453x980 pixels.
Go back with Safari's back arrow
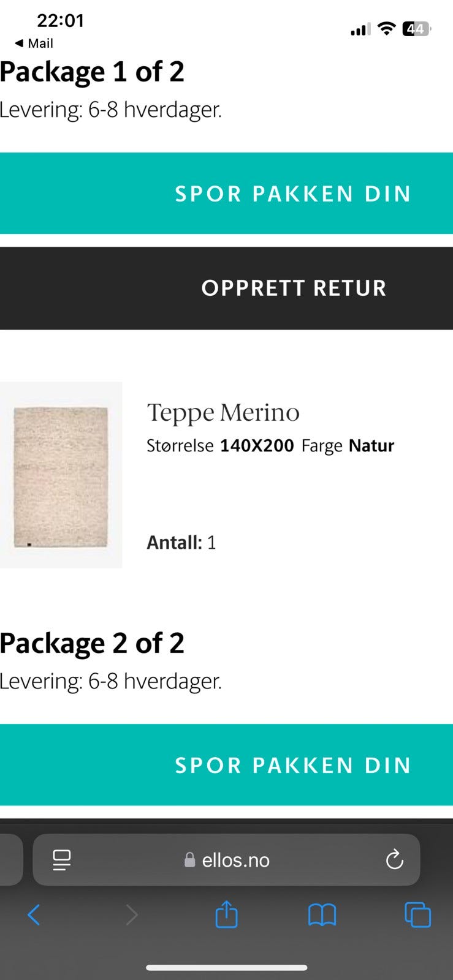(34, 915)
